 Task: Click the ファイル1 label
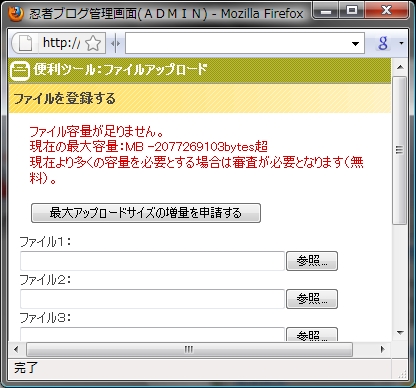45,241
